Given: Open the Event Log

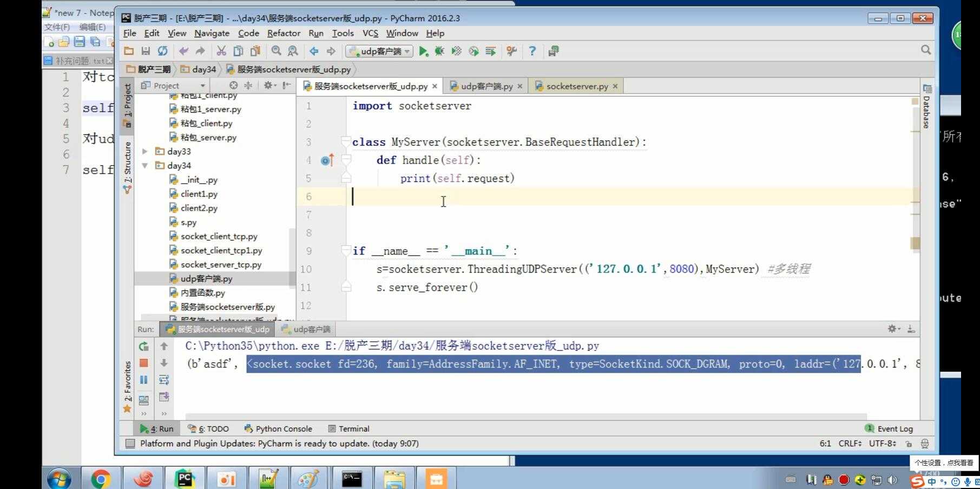Looking at the screenshot, I should 889,429.
